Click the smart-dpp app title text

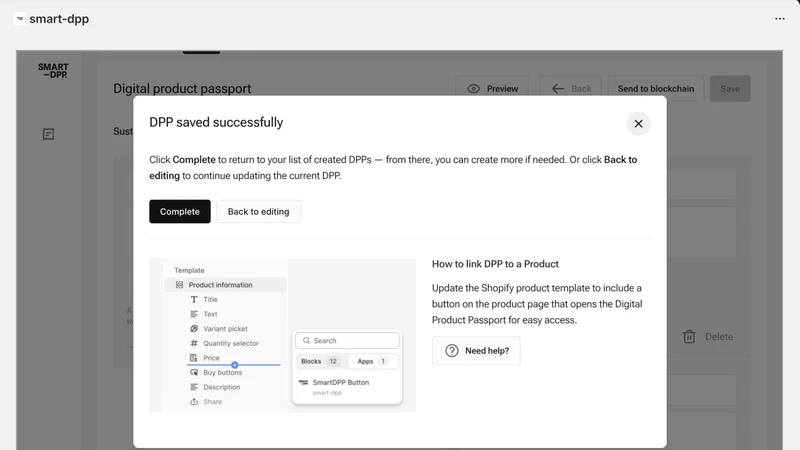pyautogui.click(x=59, y=19)
